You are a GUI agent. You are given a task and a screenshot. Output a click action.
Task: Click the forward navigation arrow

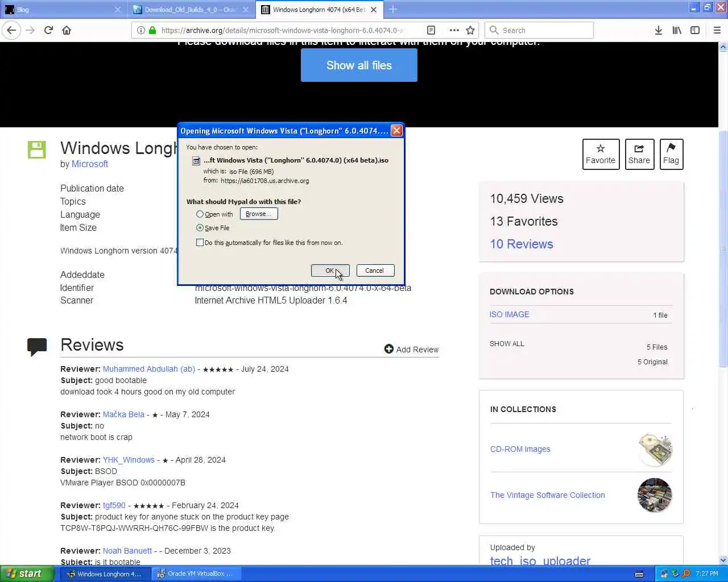coord(30,30)
